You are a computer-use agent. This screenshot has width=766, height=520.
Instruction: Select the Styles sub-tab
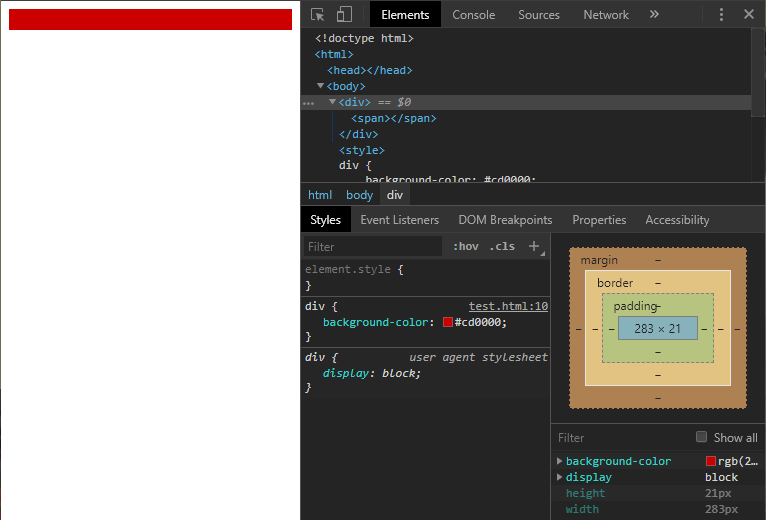[325, 219]
